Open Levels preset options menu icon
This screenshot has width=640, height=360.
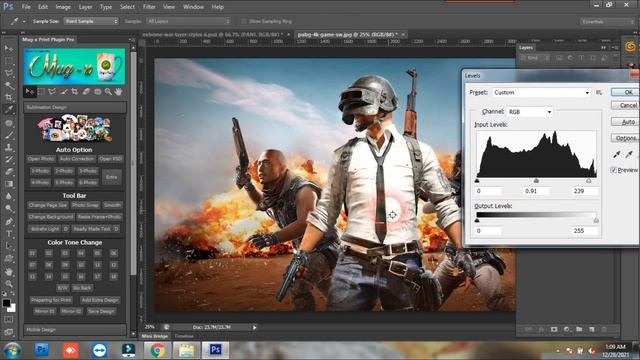tap(599, 93)
